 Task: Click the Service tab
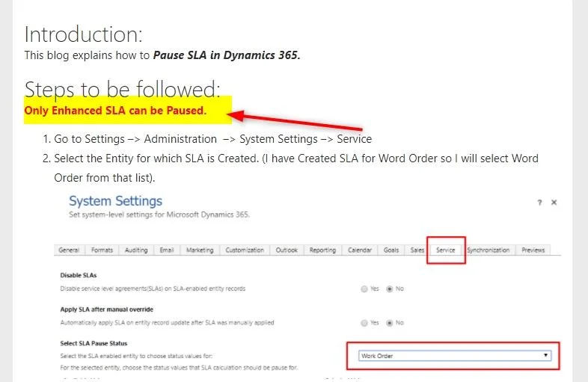click(446, 250)
